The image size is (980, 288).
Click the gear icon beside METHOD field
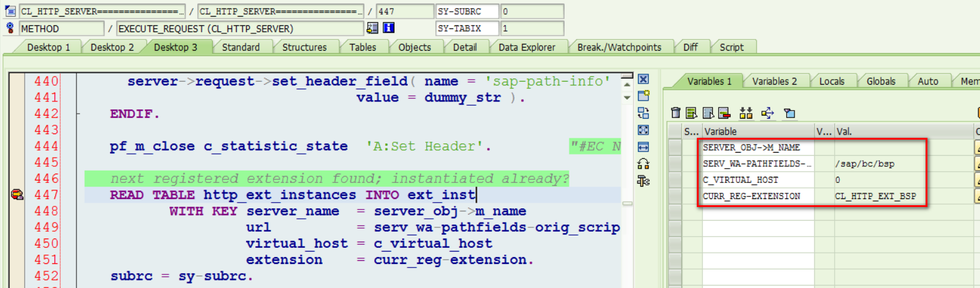(10, 28)
